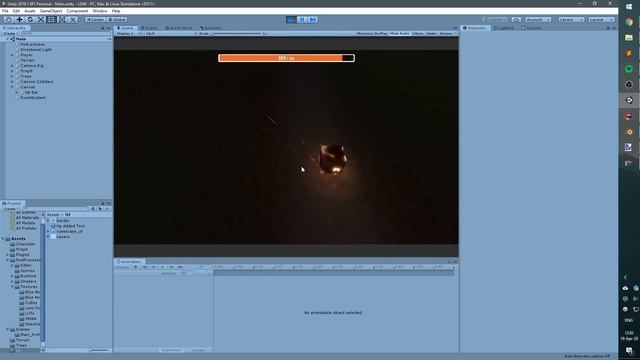Switch to the Scene tab
Image resolution: width=640 pixels, height=360 pixels.
coord(149,28)
